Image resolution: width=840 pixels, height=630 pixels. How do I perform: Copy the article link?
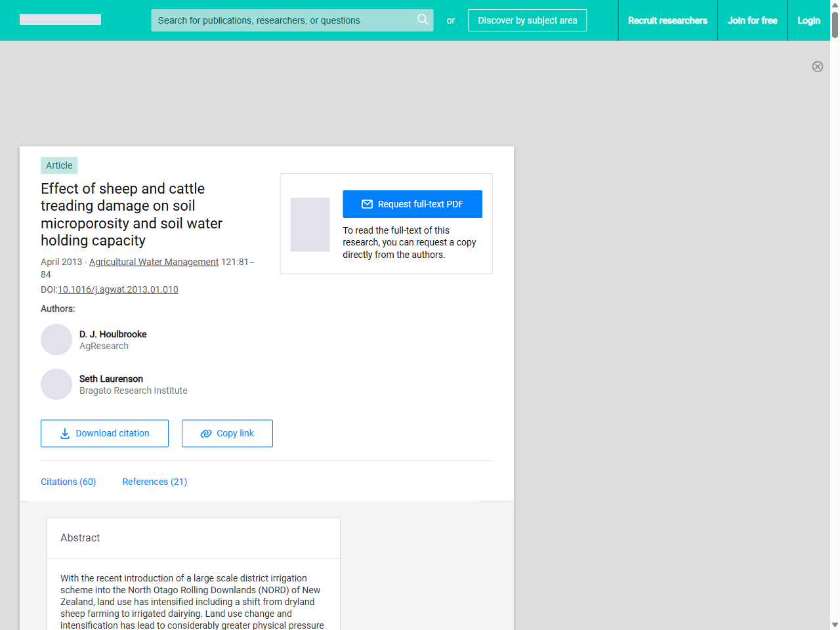pos(227,434)
